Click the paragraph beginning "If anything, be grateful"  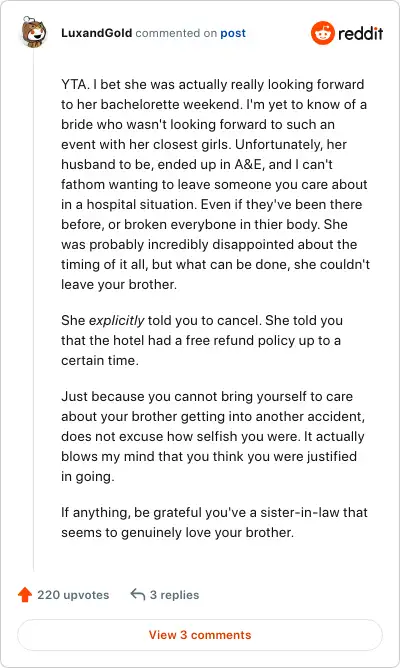[214, 522]
